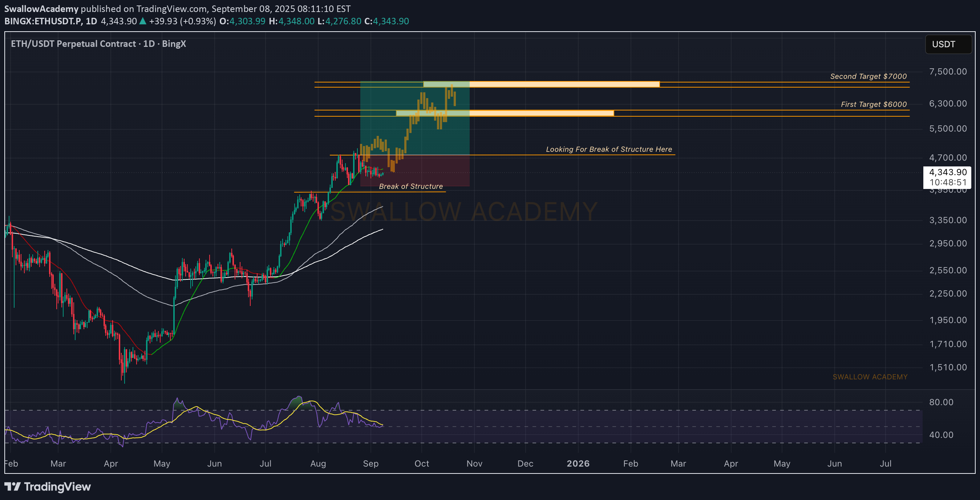Click the ETH/USDT Perpetual Contract chart title
This screenshot has height=500, width=980.
[x=98, y=44]
